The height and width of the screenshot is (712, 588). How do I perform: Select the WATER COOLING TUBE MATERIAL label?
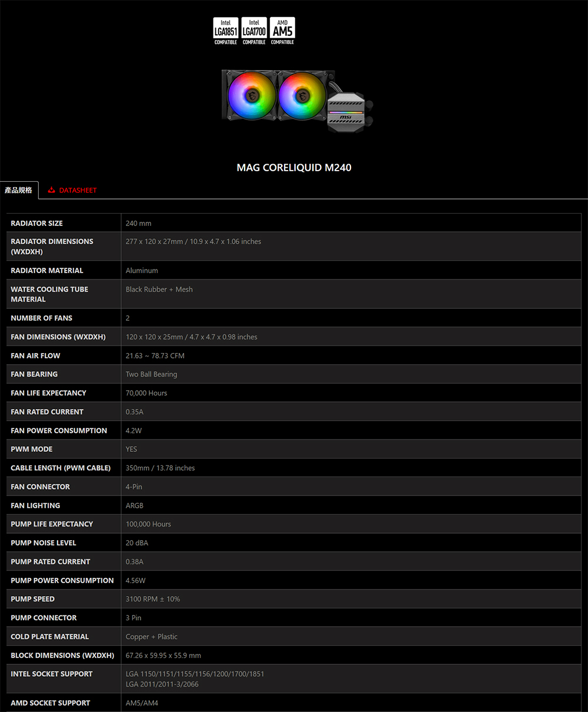click(49, 294)
